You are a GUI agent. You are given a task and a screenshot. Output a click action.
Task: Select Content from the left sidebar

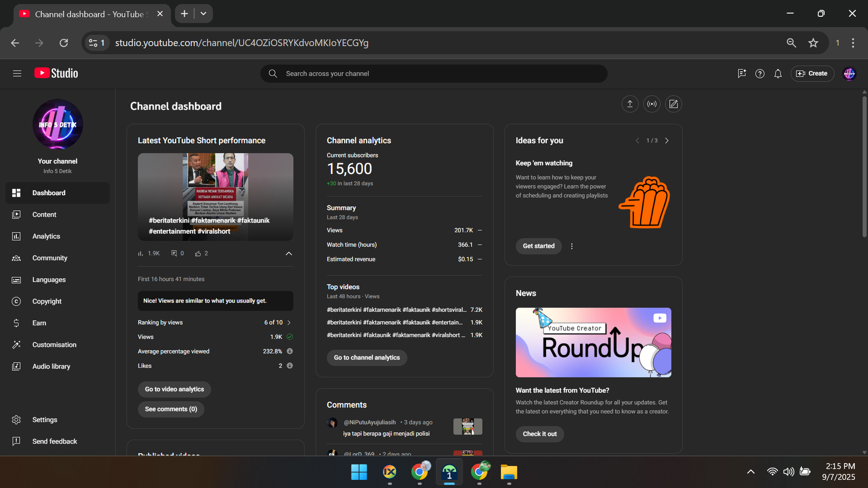coord(44,215)
